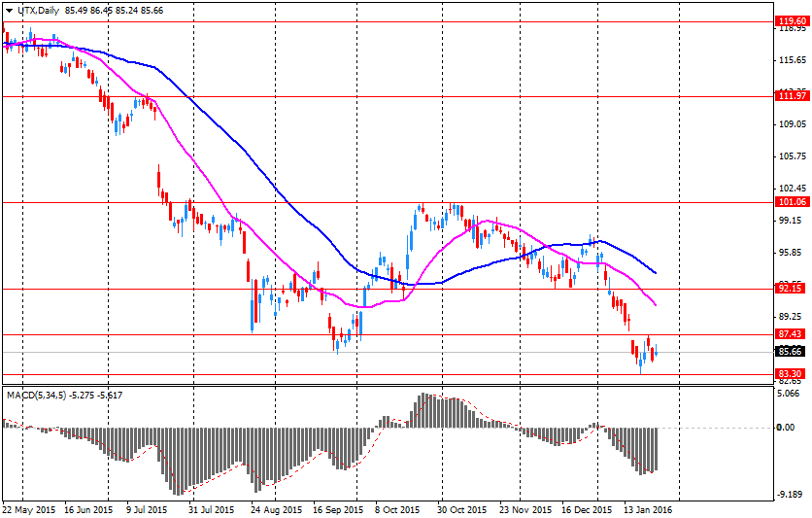
Task: Click the 82.65 price axis value
Action: tap(791, 381)
